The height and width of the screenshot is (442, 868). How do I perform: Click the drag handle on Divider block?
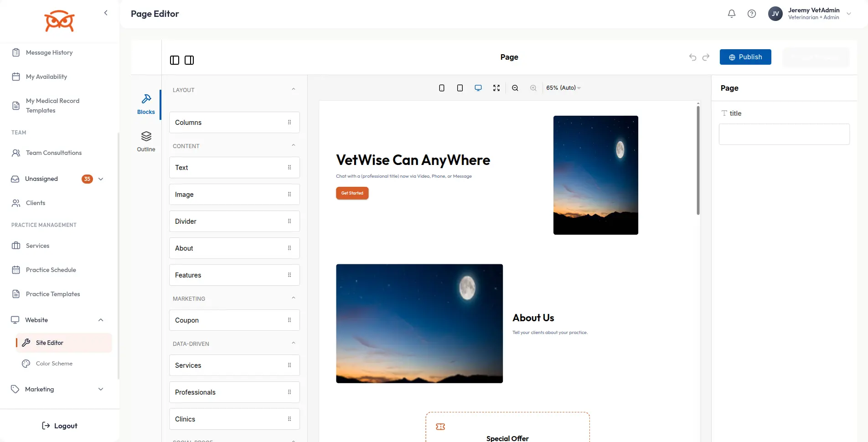point(289,221)
